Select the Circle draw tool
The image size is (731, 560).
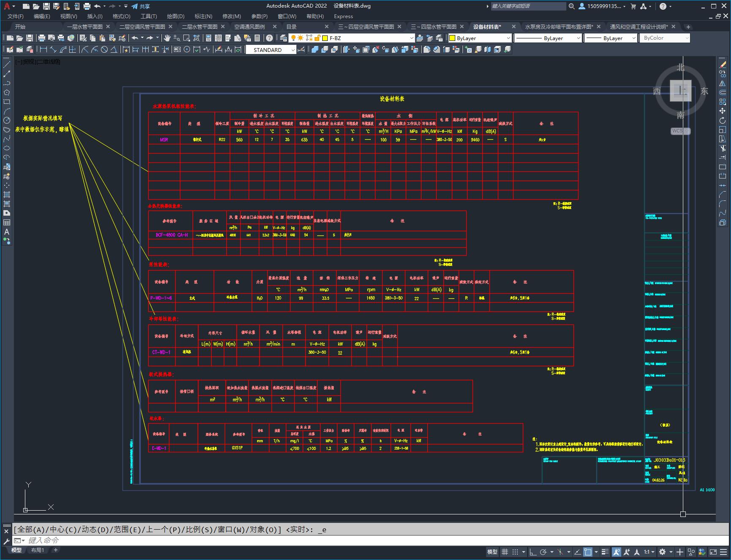7,121
